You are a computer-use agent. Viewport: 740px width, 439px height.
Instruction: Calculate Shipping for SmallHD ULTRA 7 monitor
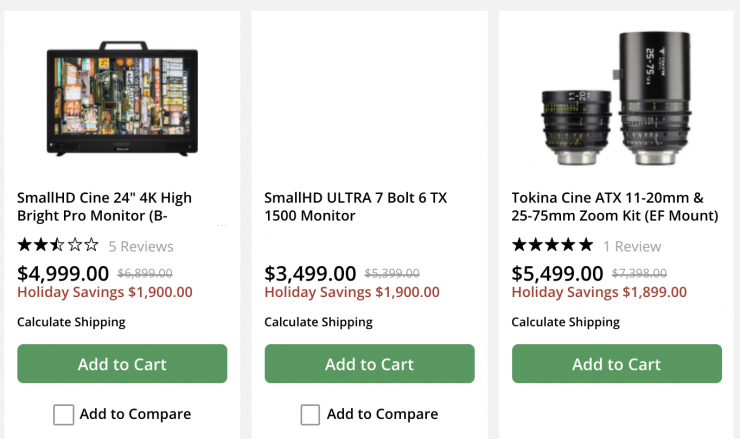pos(318,322)
